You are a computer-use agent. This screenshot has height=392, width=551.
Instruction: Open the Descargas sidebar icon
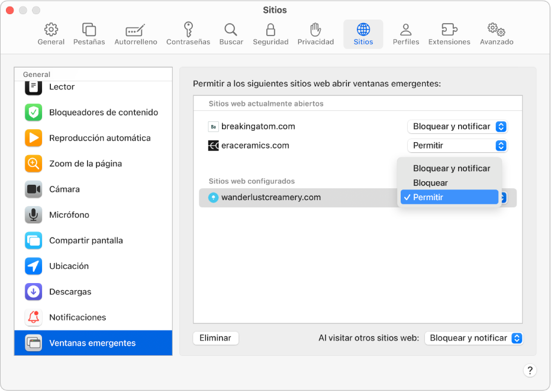click(x=34, y=292)
